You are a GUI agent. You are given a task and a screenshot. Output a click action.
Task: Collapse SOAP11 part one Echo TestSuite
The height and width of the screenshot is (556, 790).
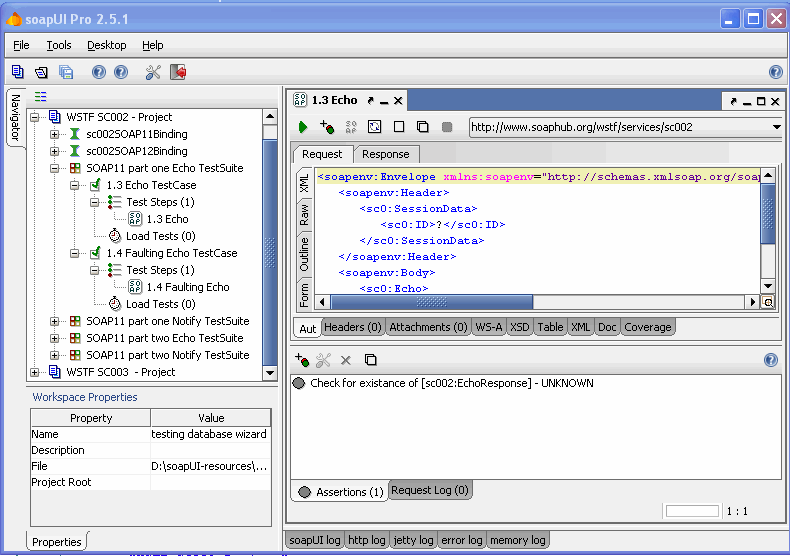point(54,168)
